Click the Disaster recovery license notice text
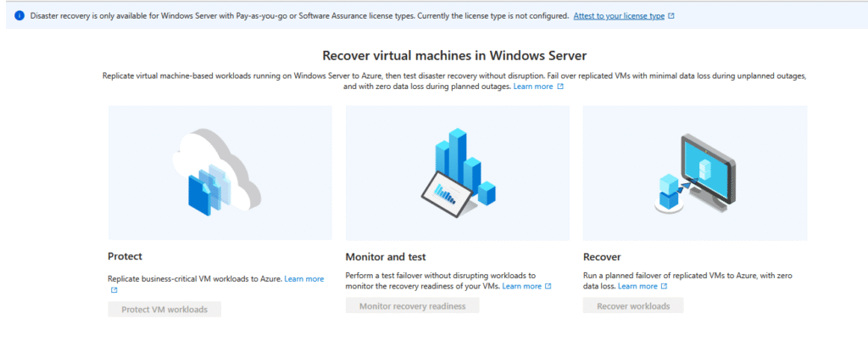The image size is (868, 358). point(299,16)
